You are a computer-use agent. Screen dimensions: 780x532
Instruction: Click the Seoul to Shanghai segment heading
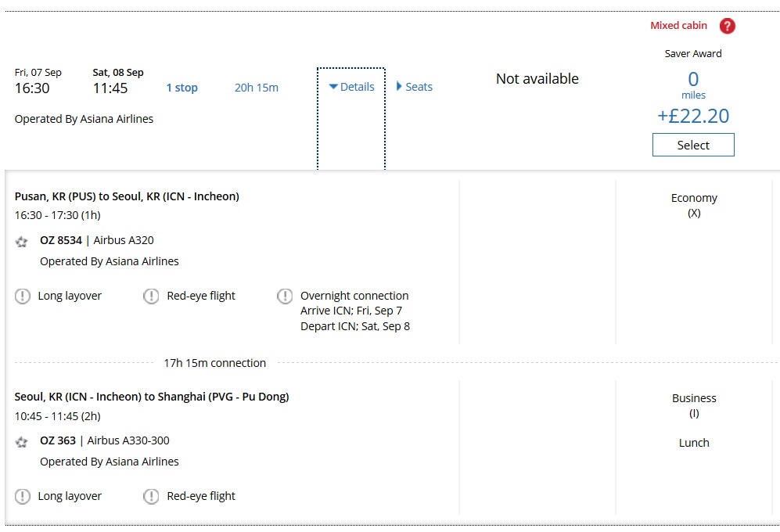point(152,397)
